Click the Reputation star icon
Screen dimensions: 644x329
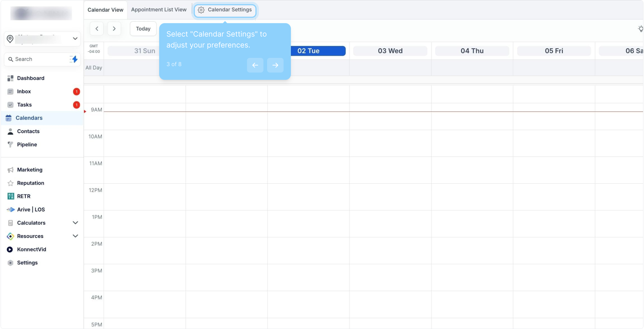pos(10,183)
